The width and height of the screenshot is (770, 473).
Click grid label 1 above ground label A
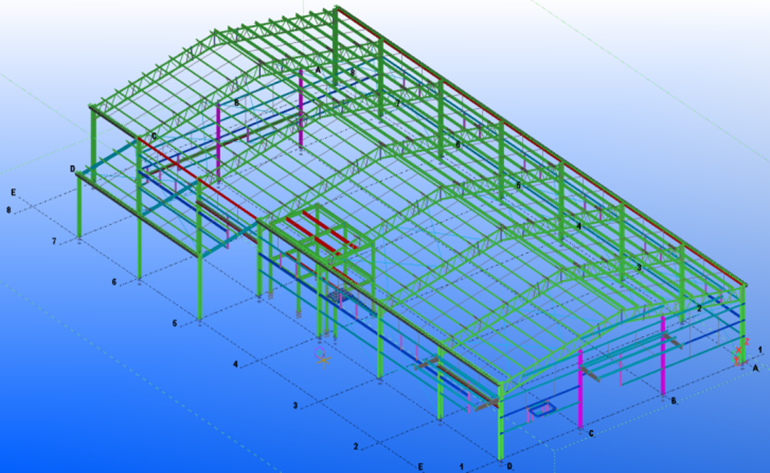(x=760, y=350)
